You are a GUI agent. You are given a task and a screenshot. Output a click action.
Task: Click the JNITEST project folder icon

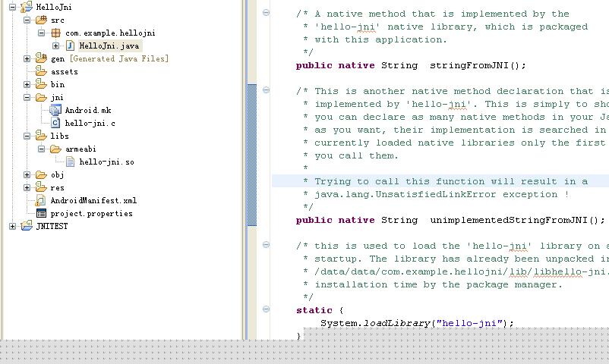pyautogui.click(x=27, y=226)
